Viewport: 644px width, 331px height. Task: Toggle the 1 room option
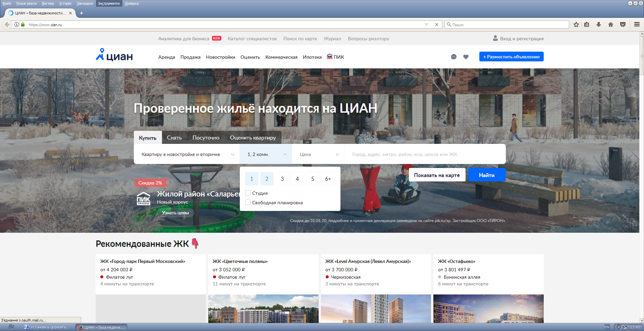click(252, 179)
